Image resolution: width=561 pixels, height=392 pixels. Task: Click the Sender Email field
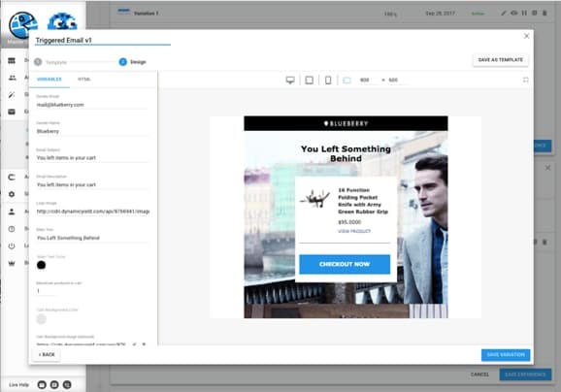tap(91, 105)
